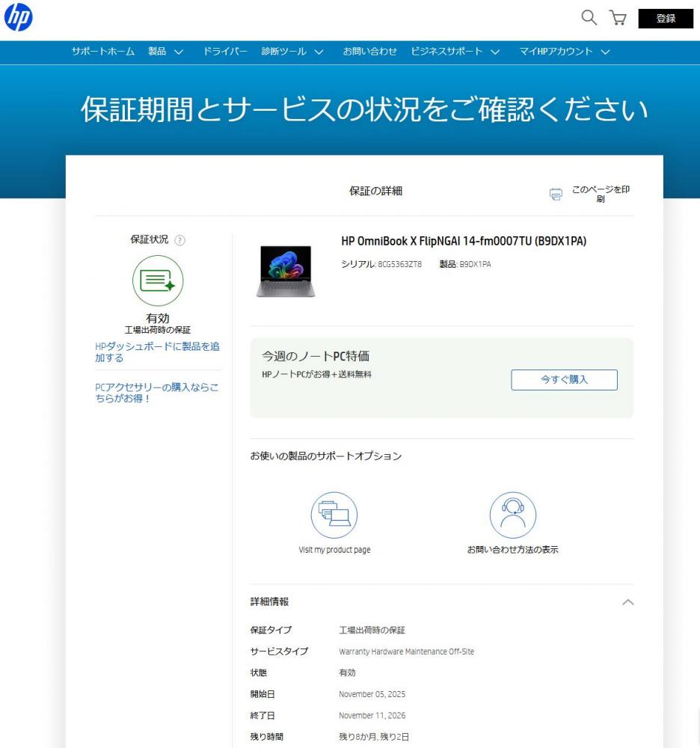
Task: Expand chevron next to 製品
Action: pos(178,52)
